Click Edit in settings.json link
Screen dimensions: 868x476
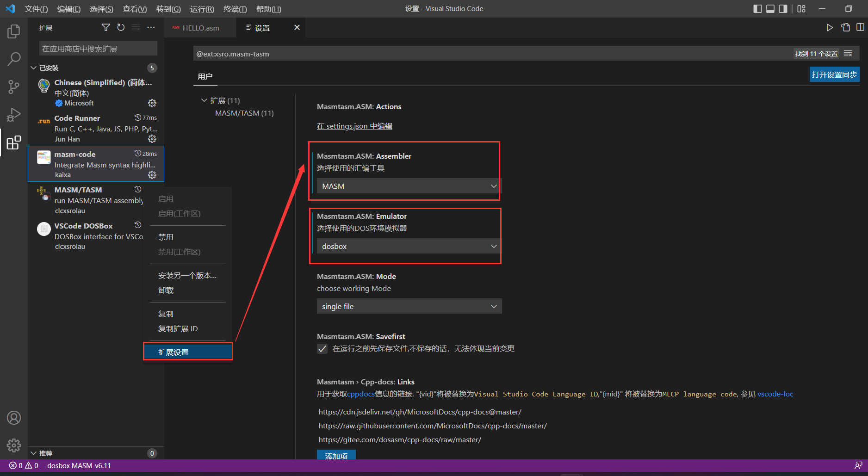pos(354,126)
